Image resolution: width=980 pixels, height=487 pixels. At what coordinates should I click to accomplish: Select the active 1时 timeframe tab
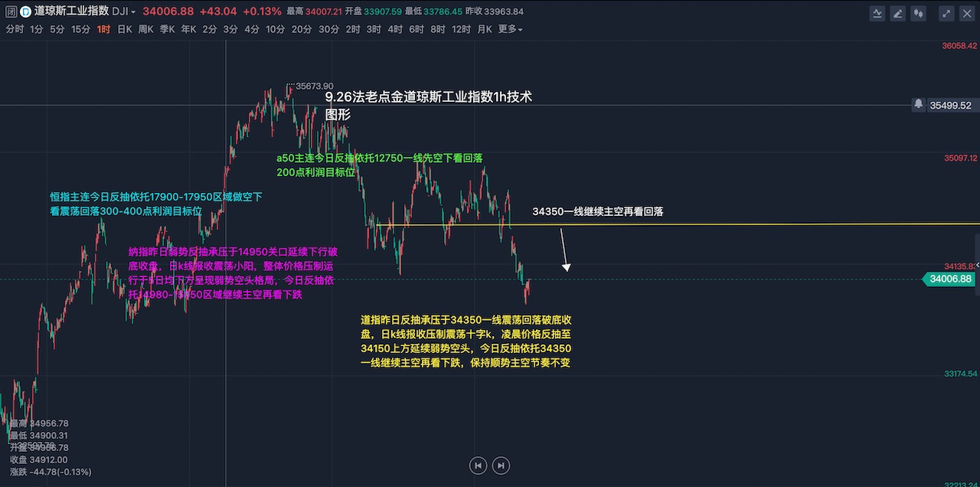click(x=104, y=29)
